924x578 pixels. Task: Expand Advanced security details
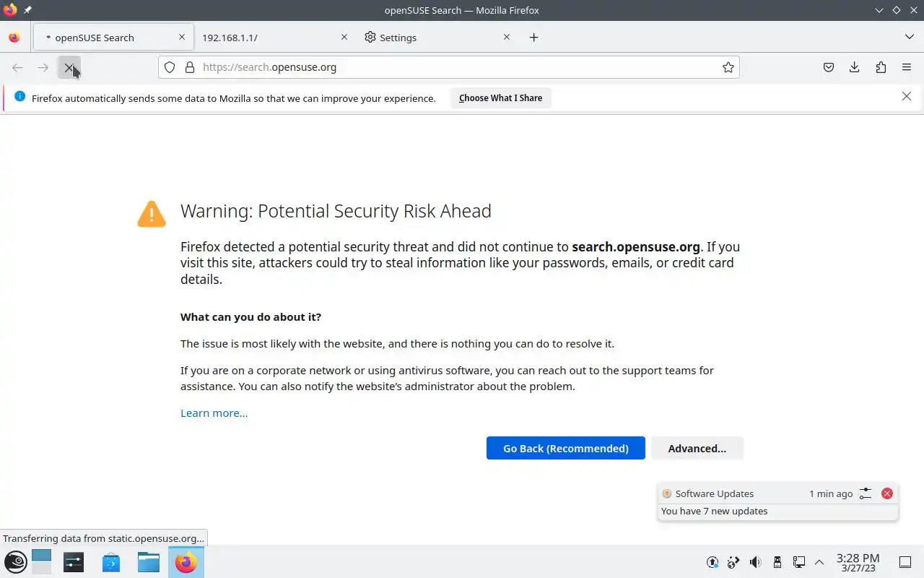pyautogui.click(x=697, y=448)
